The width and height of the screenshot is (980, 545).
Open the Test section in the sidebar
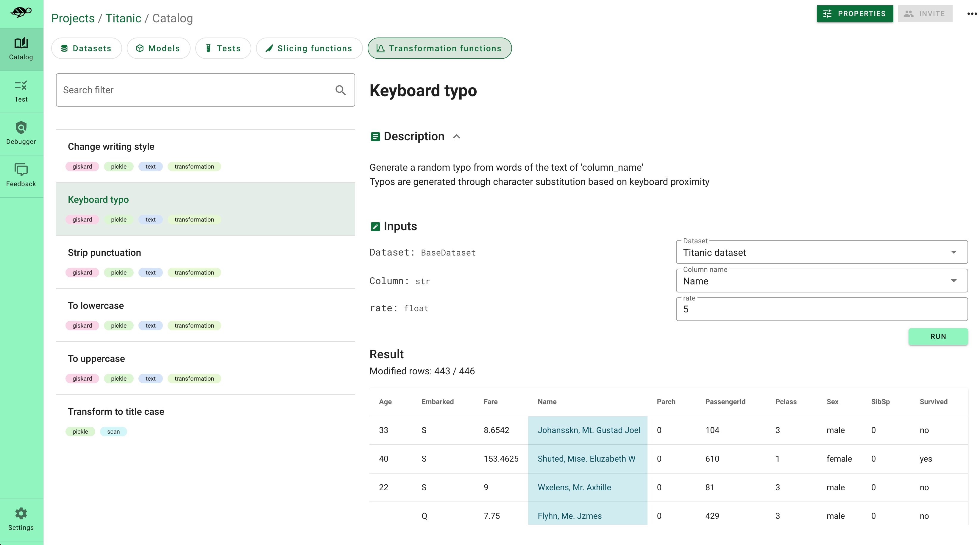click(x=21, y=91)
